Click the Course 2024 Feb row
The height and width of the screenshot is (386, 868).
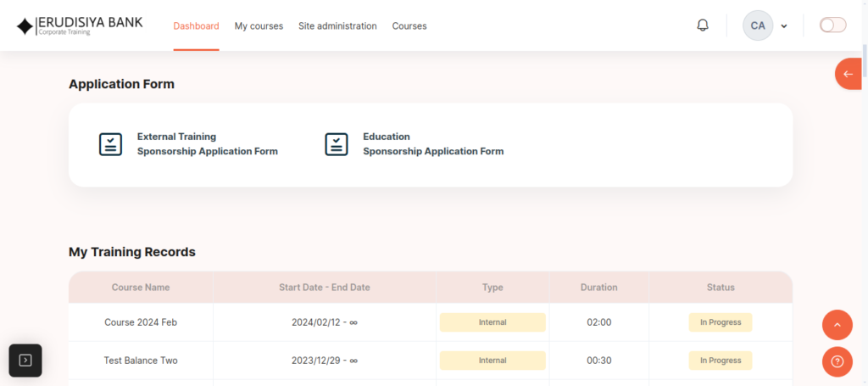tap(141, 322)
